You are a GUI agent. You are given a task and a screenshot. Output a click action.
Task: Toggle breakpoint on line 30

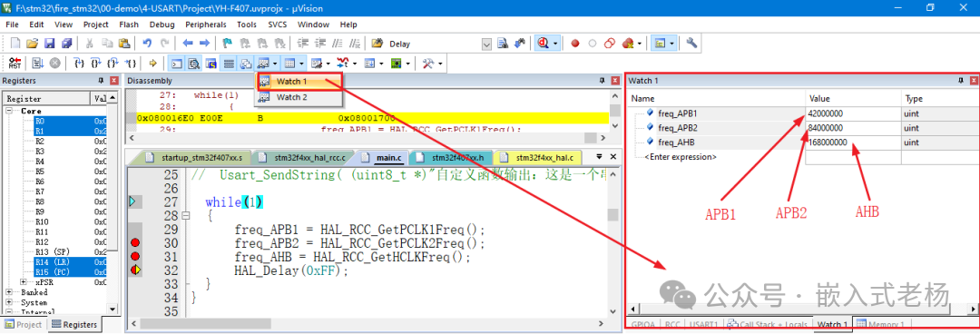pyautogui.click(x=135, y=242)
